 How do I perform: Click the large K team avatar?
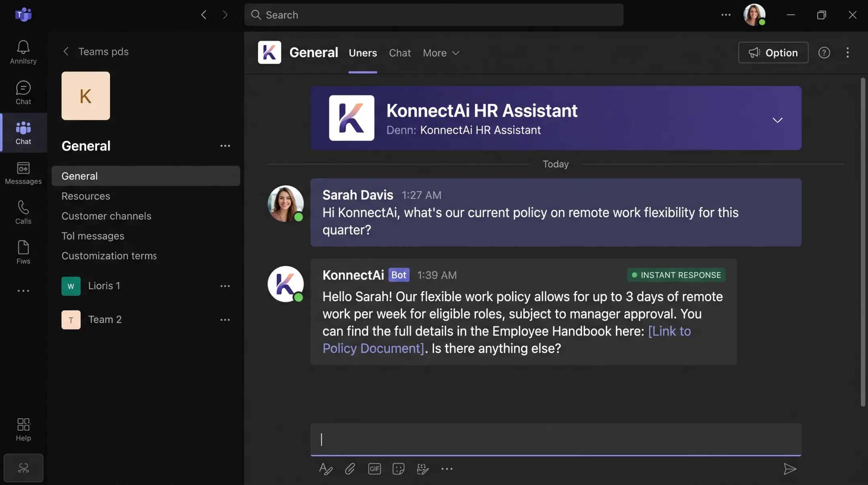[86, 96]
